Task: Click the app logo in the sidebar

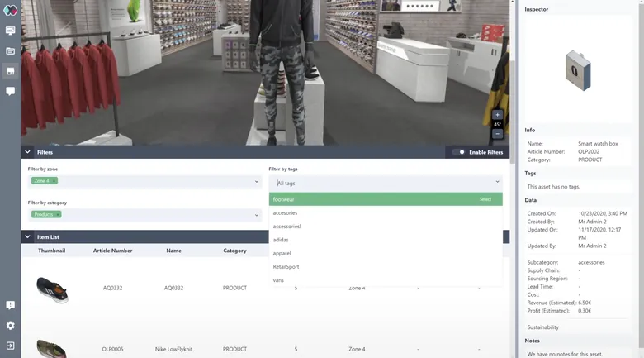Action: 10,10
